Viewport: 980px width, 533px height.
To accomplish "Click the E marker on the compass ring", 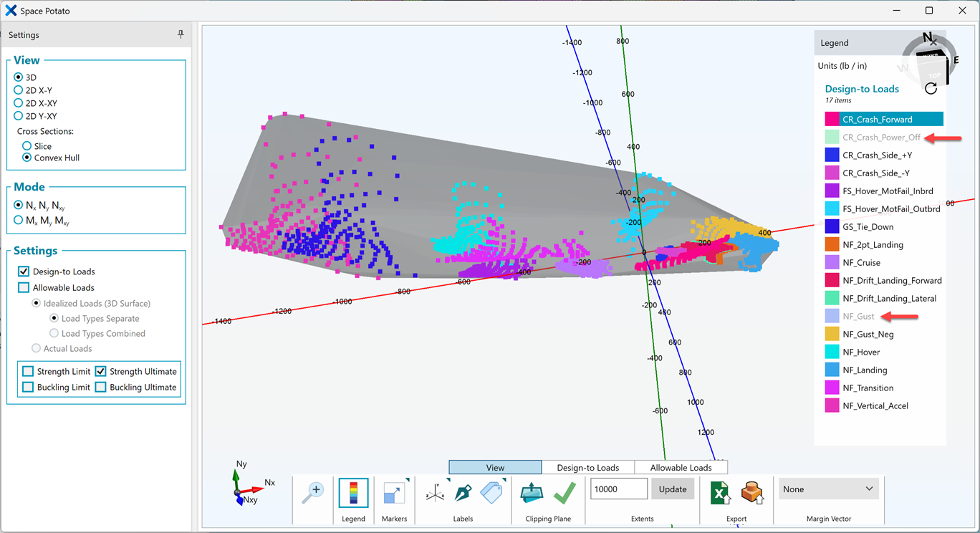I will tap(955, 60).
